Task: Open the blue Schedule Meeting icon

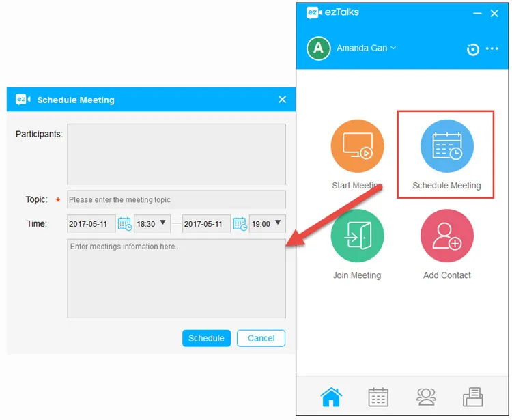Action: point(446,146)
